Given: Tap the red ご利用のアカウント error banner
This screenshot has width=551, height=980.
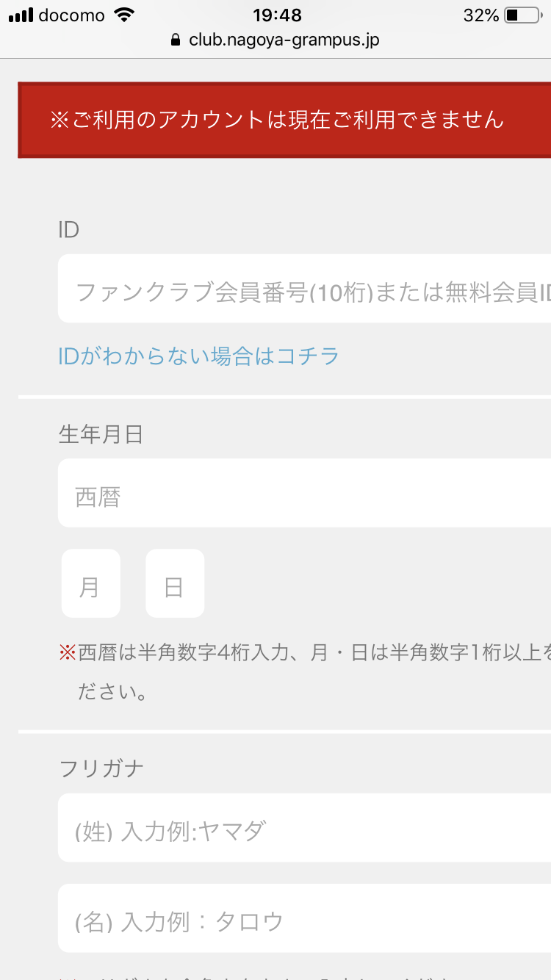Looking at the screenshot, I should pyautogui.click(x=284, y=120).
